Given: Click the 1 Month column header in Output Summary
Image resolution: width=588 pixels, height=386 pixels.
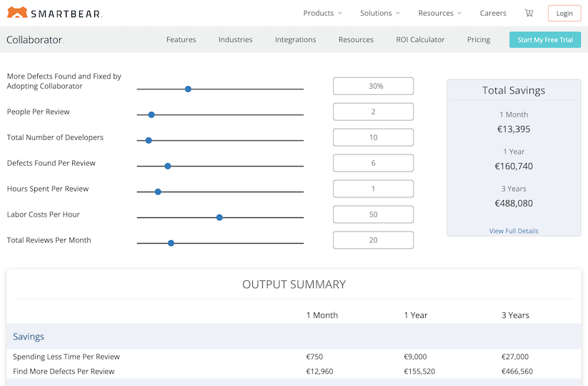Looking at the screenshot, I should 322,315.
